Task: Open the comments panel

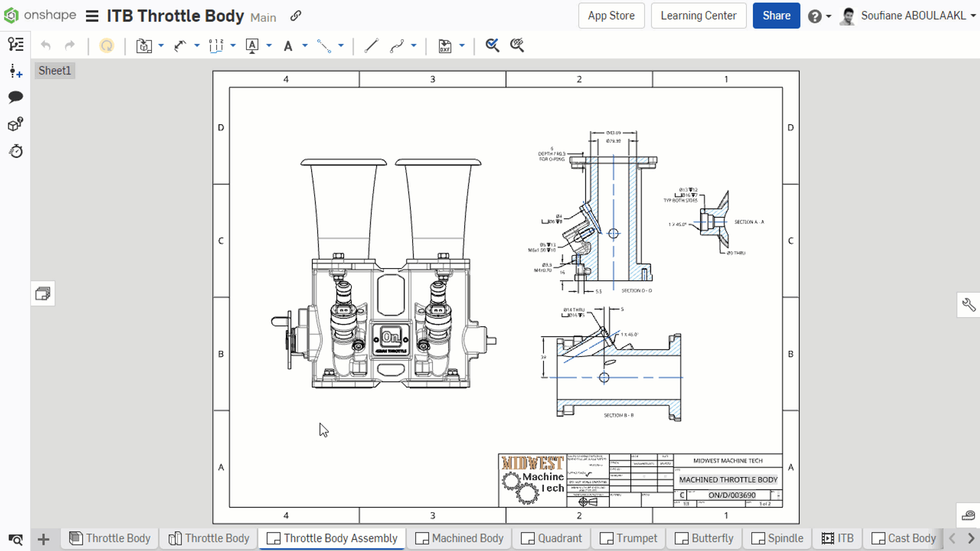Action: [x=15, y=97]
